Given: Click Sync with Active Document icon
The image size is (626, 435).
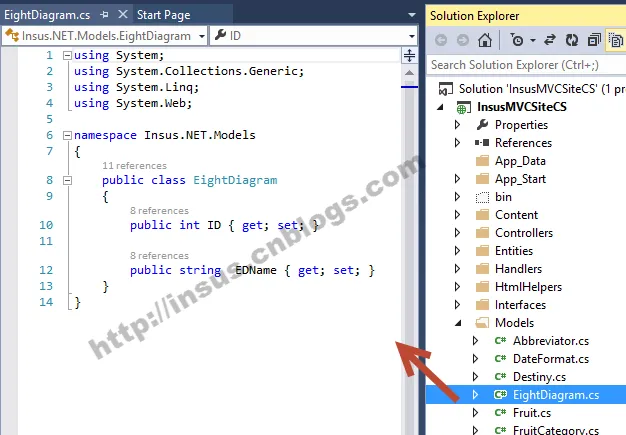Looking at the screenshot, I should coord(550,40).
